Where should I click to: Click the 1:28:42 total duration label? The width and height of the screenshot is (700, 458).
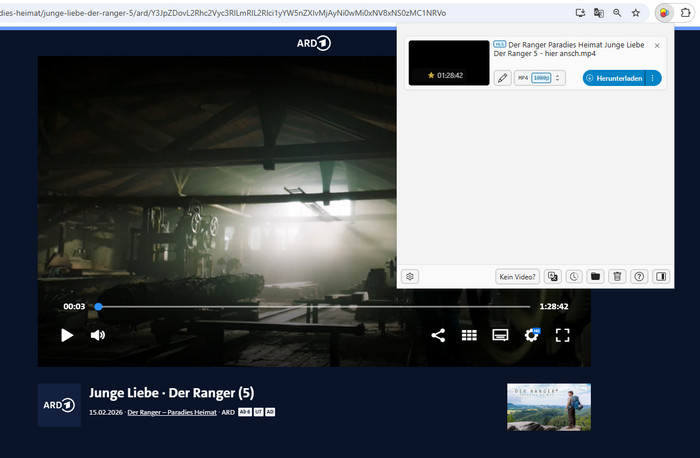point(554,307)
